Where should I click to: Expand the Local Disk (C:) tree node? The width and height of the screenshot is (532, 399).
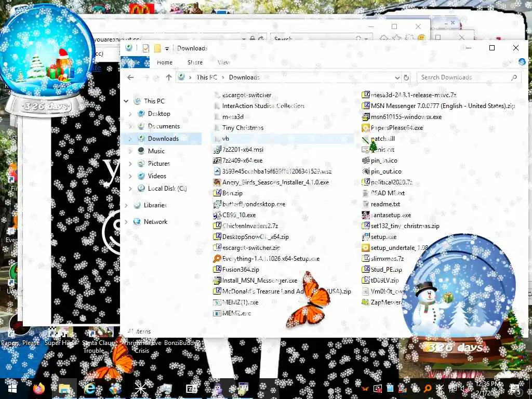coord(130,188)
